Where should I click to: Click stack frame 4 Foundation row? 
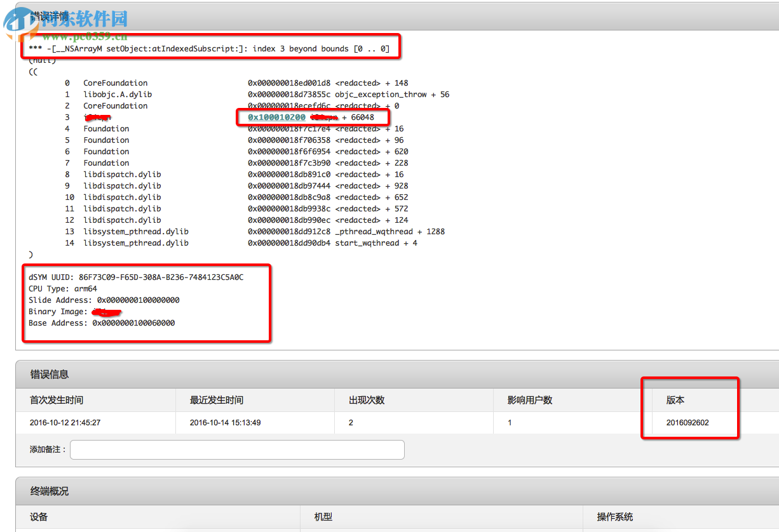click(234, 129)
